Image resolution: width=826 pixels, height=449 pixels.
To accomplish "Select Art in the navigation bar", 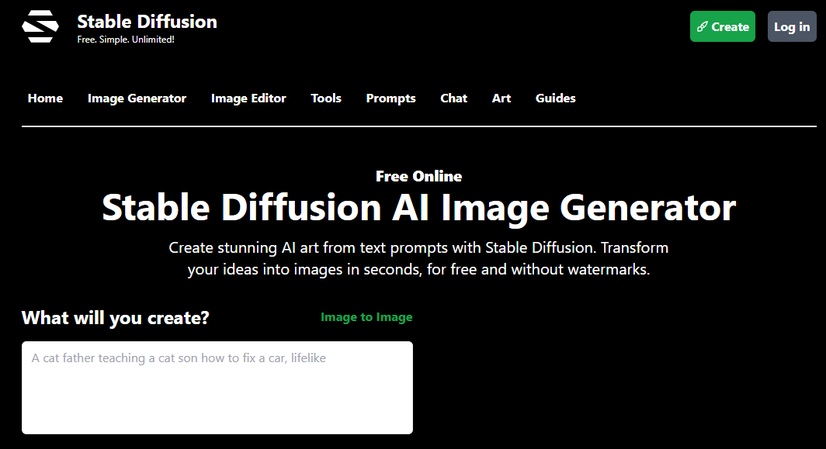I will pyautogui.click(x=502, y=98).
